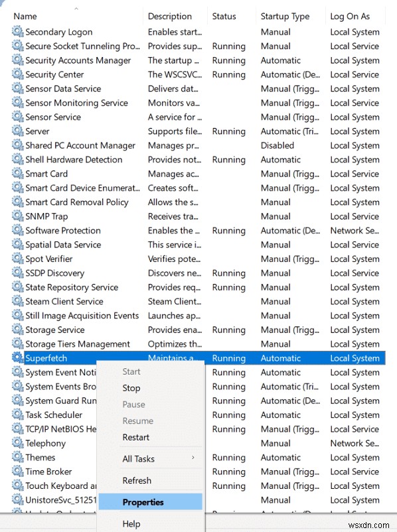Click the Telephony service gear icon
This screenshot has height=532, width=397.
[x=18, y=442]
